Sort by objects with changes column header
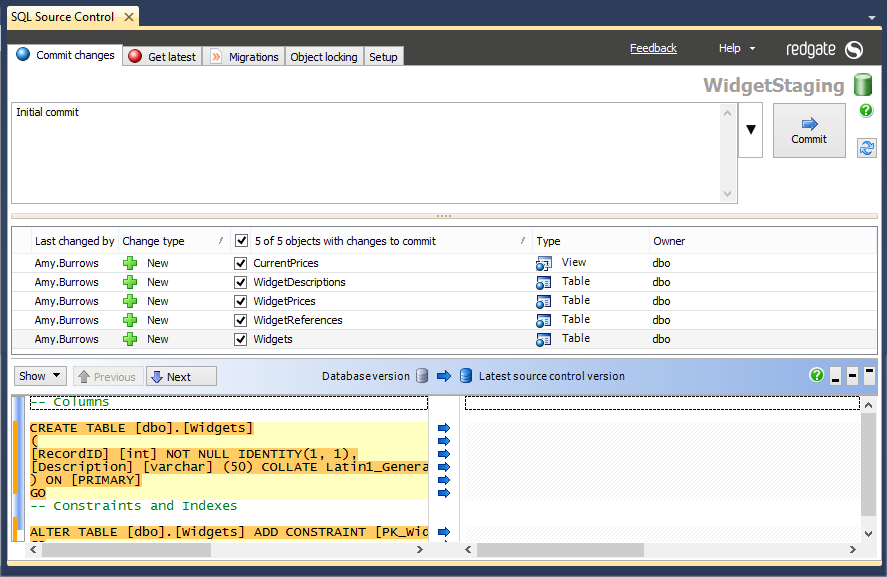 tap(390, 241)
